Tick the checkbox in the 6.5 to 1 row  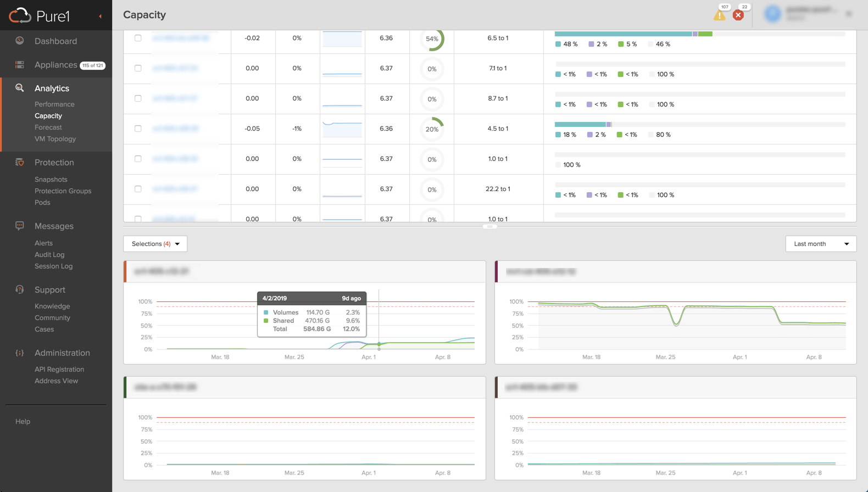click(138, 38)
